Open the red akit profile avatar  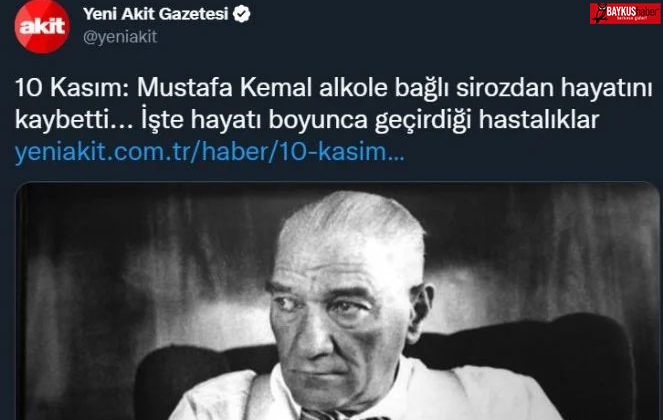click(x=41, y=26)
